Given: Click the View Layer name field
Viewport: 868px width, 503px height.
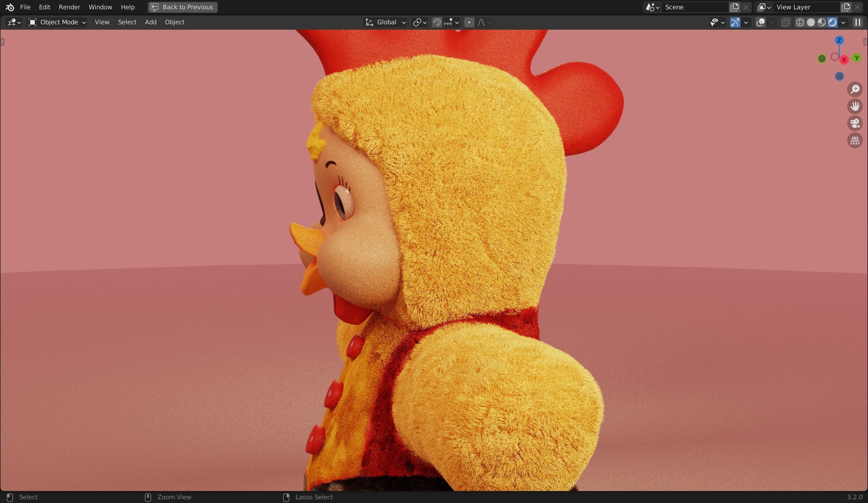Looking at the screenshot, I should click(806, 7).
